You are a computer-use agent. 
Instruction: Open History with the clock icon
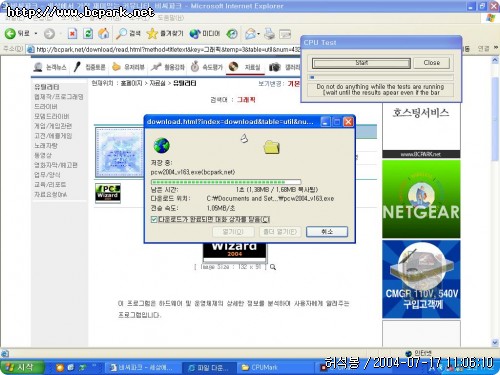coord(232,33)
